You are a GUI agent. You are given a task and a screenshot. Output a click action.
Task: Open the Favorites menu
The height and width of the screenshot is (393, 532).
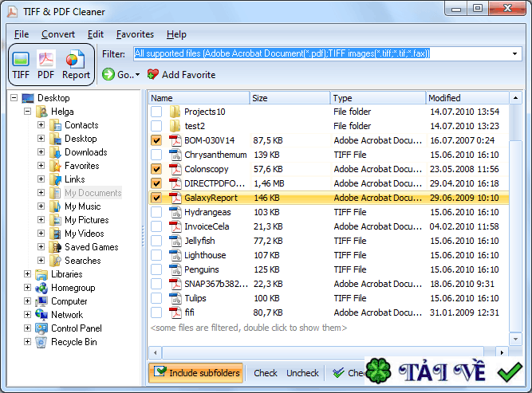tap(135, 34)
